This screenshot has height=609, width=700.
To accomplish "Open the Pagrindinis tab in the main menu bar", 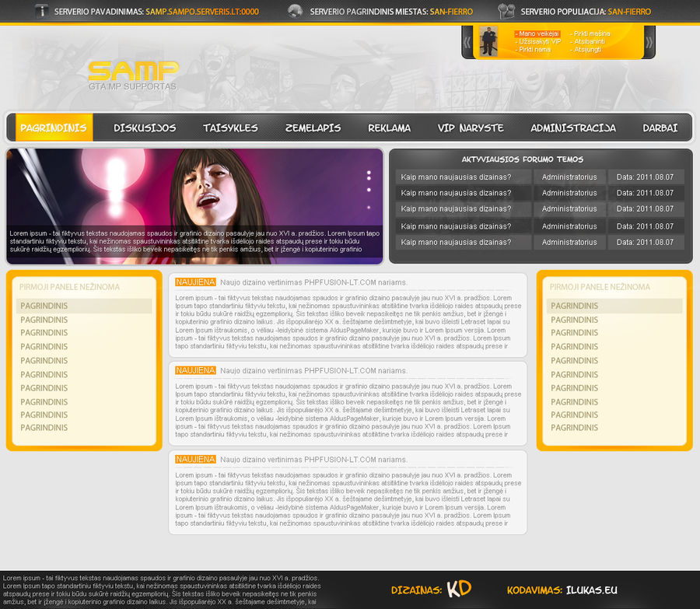I will [54, 128].
